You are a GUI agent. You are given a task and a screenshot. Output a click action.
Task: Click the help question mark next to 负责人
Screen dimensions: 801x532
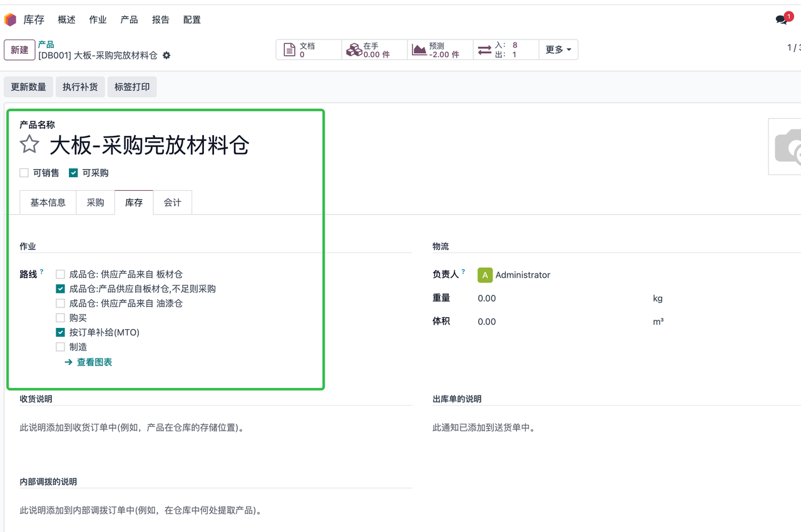(464, 272)
